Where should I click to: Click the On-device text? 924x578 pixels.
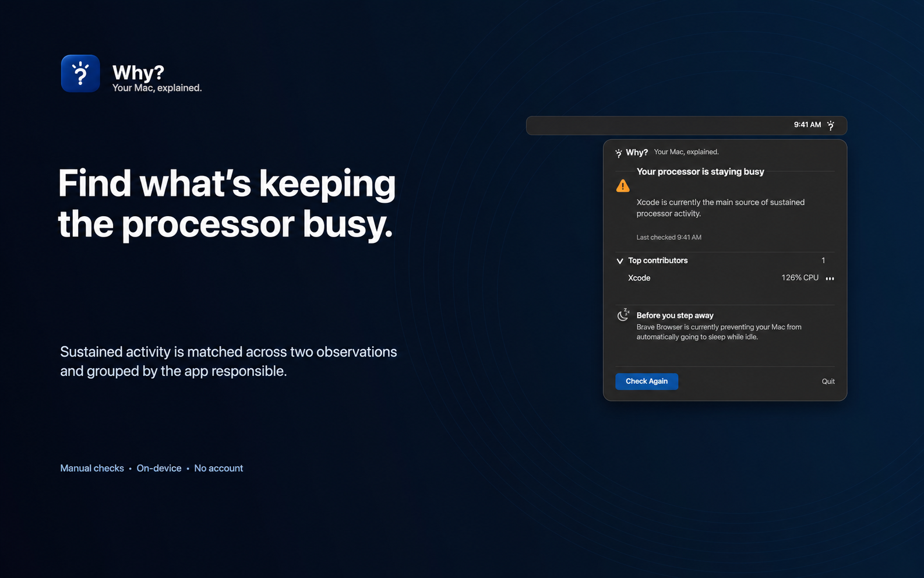[159, 468]
